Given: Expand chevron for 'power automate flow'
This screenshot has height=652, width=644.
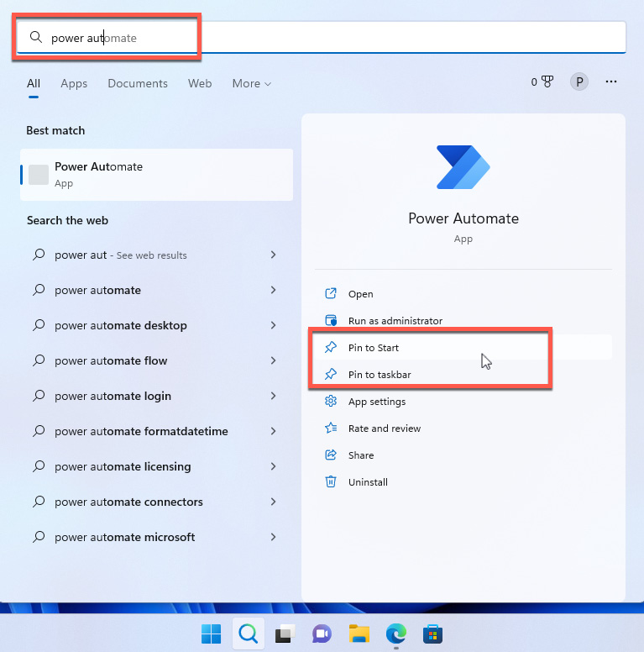Looking at the screenshot, I should click(273, 360).
